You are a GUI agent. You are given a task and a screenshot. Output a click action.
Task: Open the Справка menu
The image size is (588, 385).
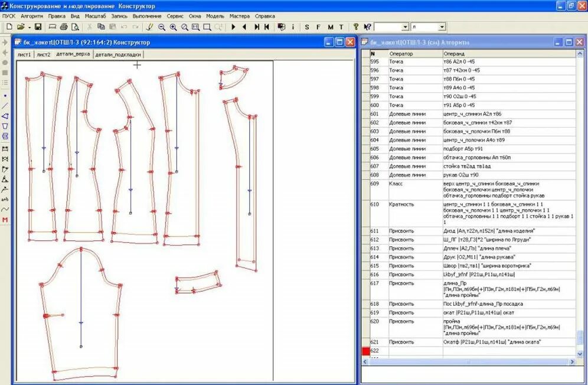[x=264, y=16]
